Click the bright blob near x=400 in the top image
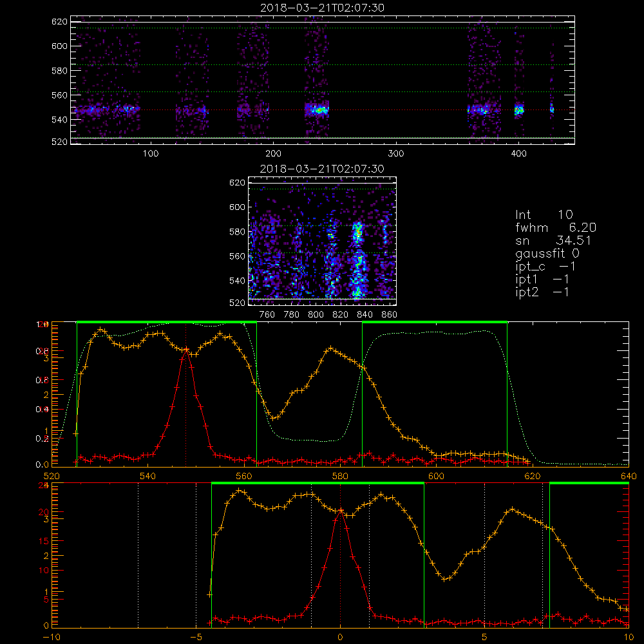Viewport: 644px width, 644px height. coord(519,110)
